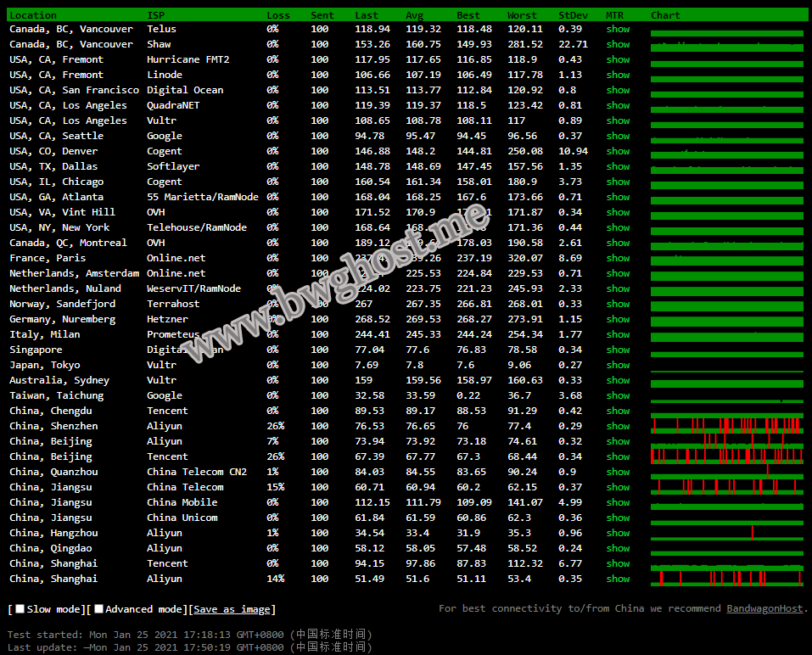Show MTR for Atlanta RamNode row
812x655 pixels.
coord(619,198)
